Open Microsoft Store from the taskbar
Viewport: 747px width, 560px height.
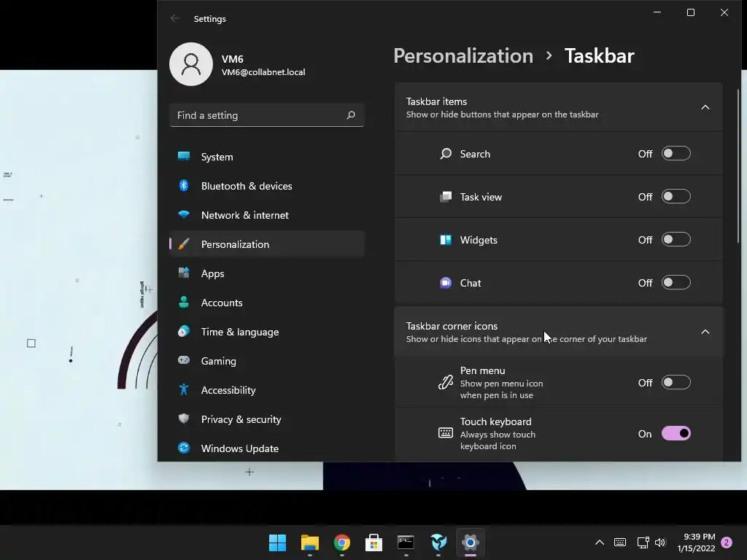click(374, 542)
